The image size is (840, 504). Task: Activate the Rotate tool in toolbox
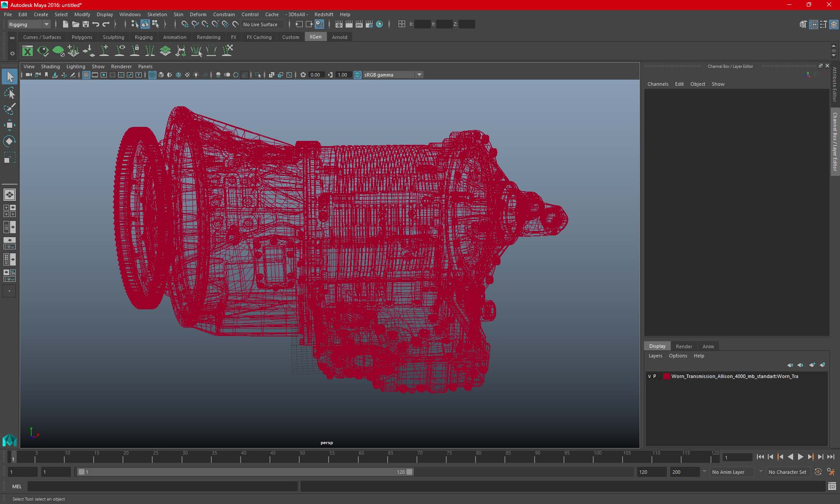(x=9, y=141)
